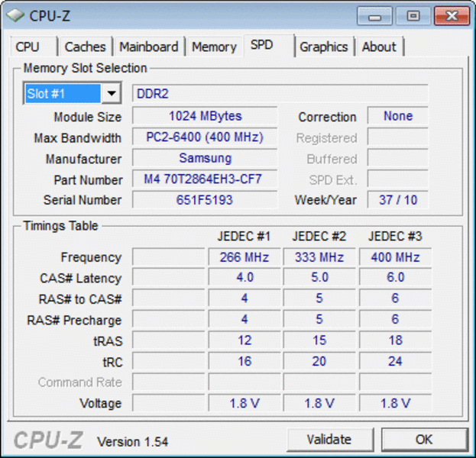The image size is (476, 458).
Task: Click the 333 MHz frequency cell
Action: [319, 257]
